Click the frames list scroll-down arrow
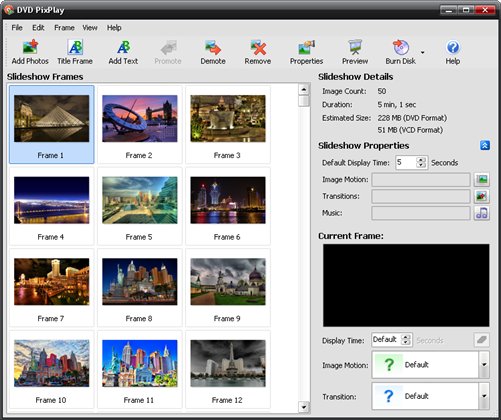Image resolution: width=501 pixels, height=420 pixels. 303,407
